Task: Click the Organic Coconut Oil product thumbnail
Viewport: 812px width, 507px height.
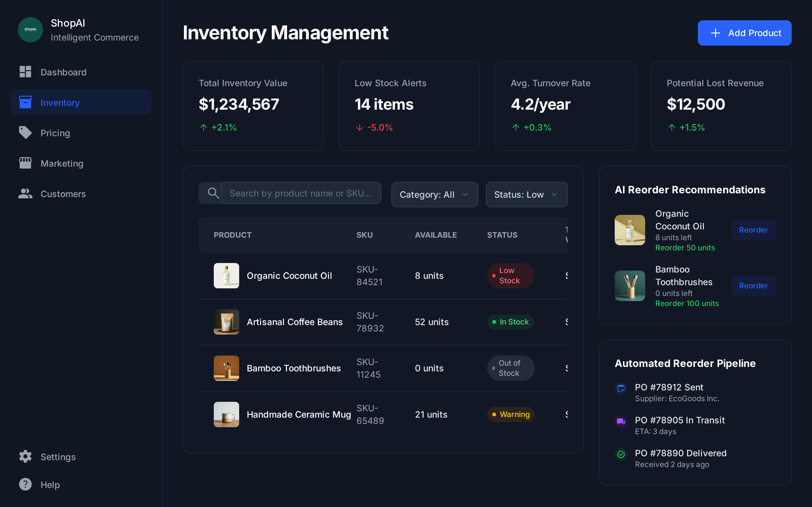Action: coord(226,275)
